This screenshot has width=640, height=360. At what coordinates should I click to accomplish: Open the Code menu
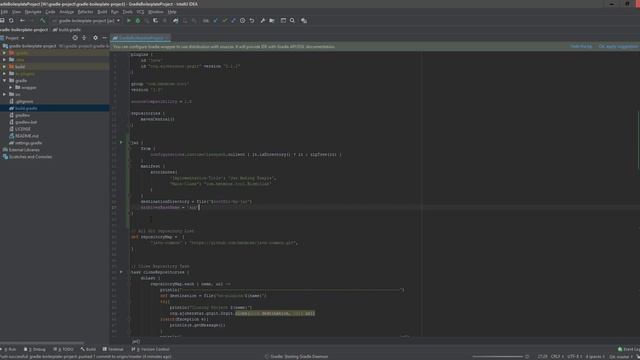50,12
